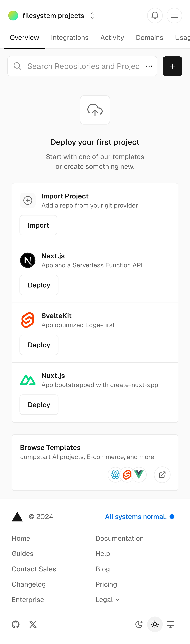
Task: Select light theme sun icon
Action: [x=155, y=624]
